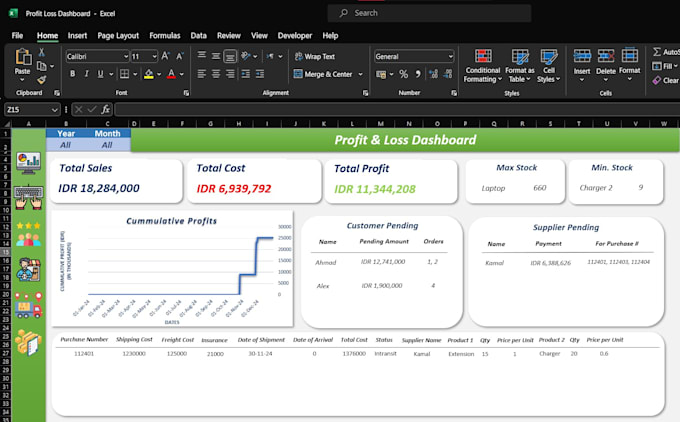The image size is (680, 422).
Task: Expand the Merge & Center dropdown arrow
Action: click(x=360, y=75)
